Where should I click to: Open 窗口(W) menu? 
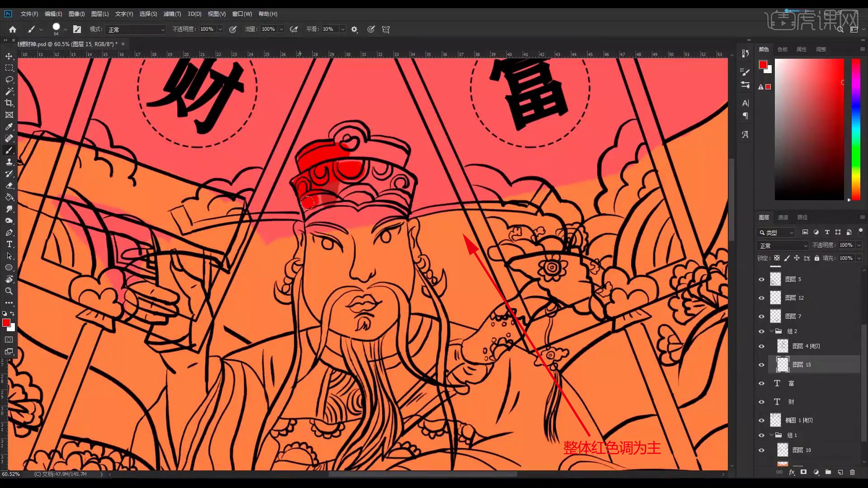[x=242, y=14]
